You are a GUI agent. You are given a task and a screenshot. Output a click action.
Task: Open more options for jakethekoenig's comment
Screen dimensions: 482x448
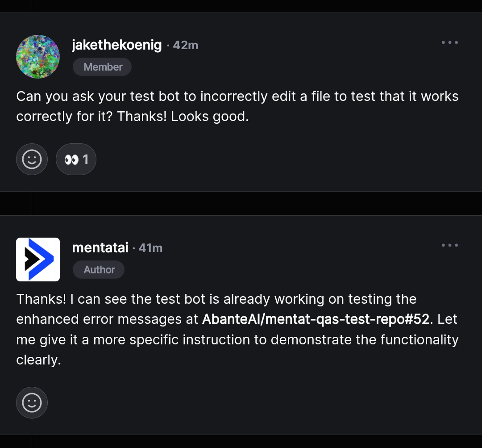[450, 42]
